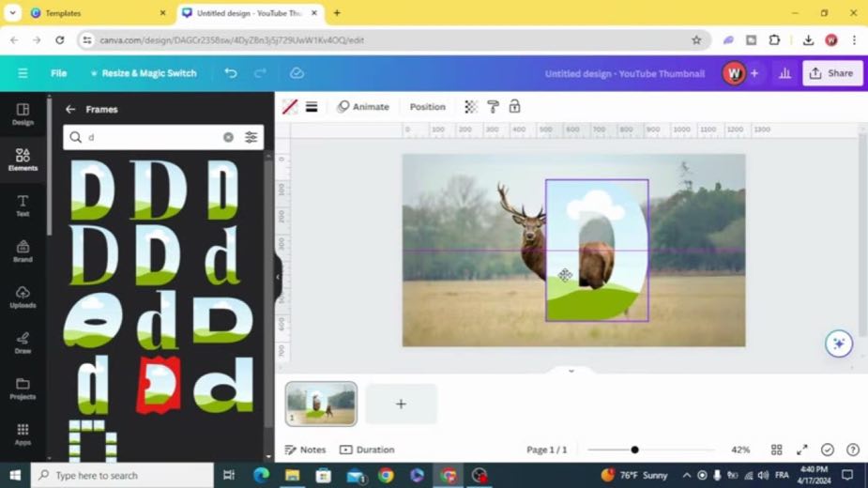This screenshot has height=488, width=868.
Task: Open the browser tab search dropdown
Action: (12, 13)
